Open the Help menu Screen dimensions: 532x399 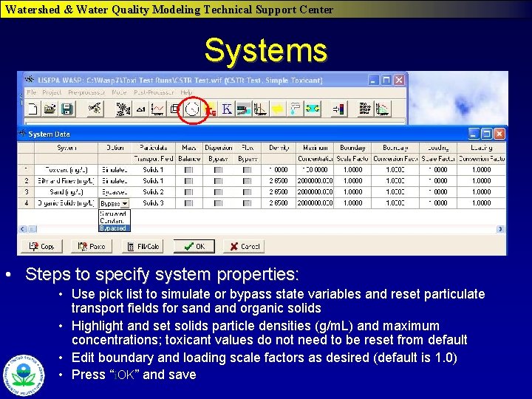[186, 92]
